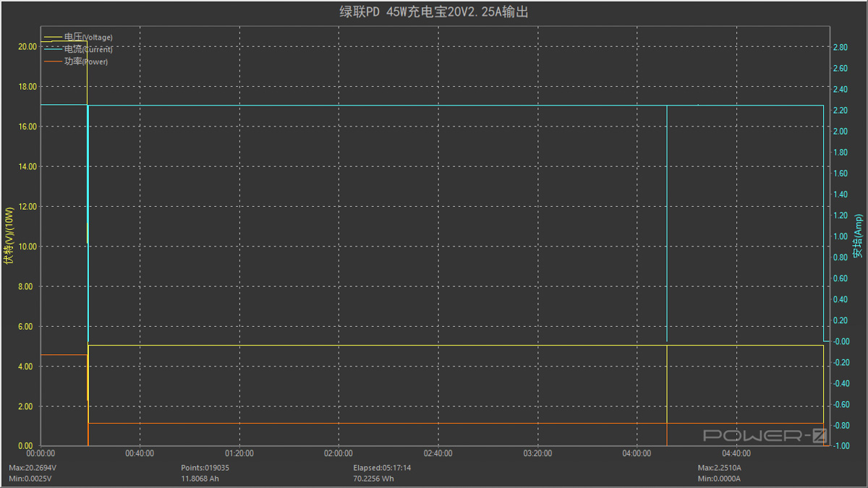Select the Max:20.2694V readout

33,468
